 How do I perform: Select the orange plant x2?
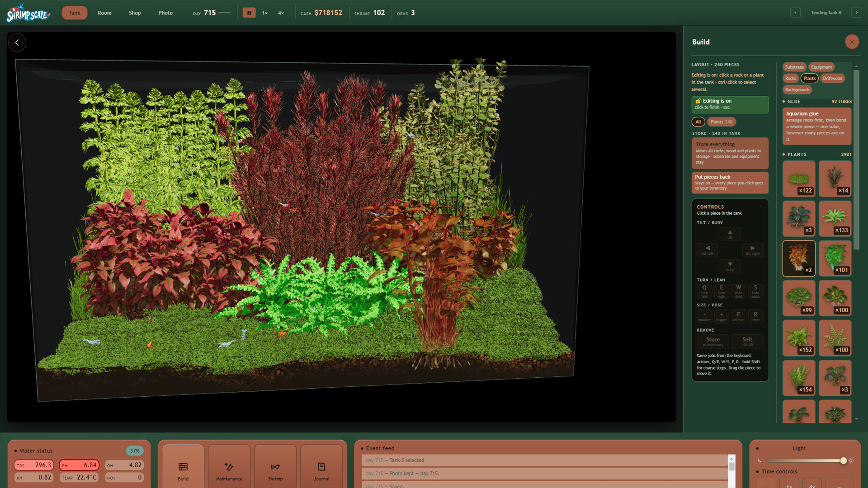pos(799,258)
